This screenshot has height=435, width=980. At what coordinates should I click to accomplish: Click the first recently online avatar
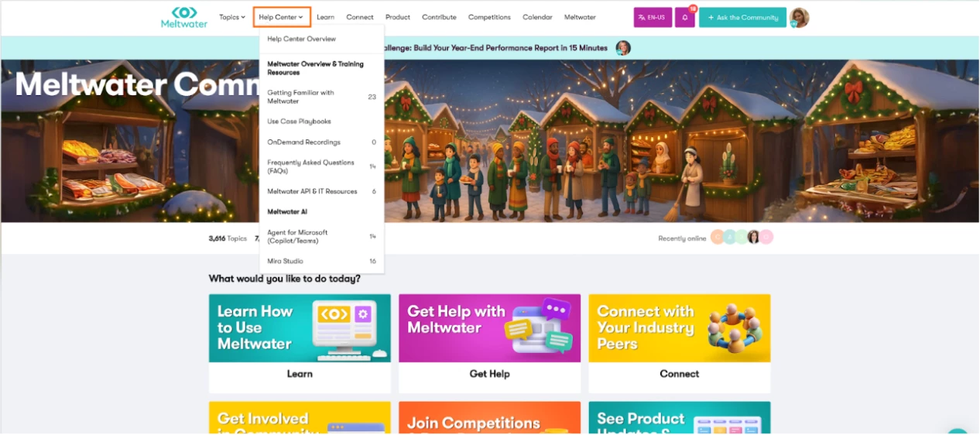[718, 238]
